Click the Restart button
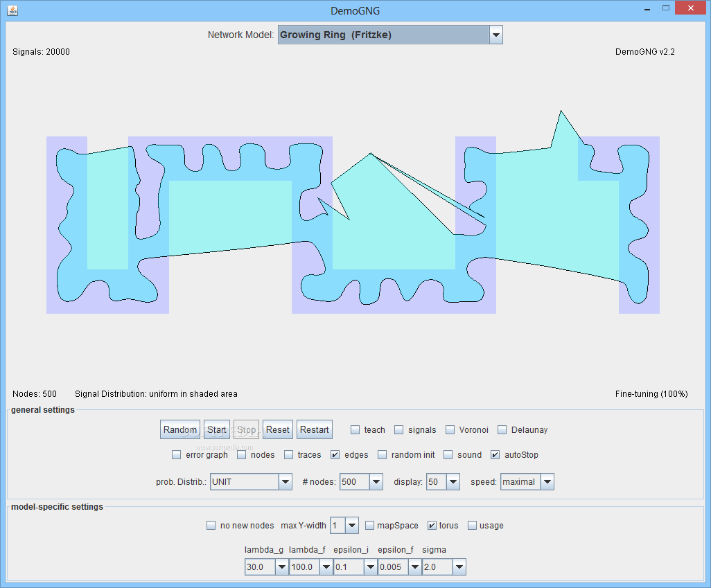The width and height of the screenshot is (711, 588). coord(314,430)
